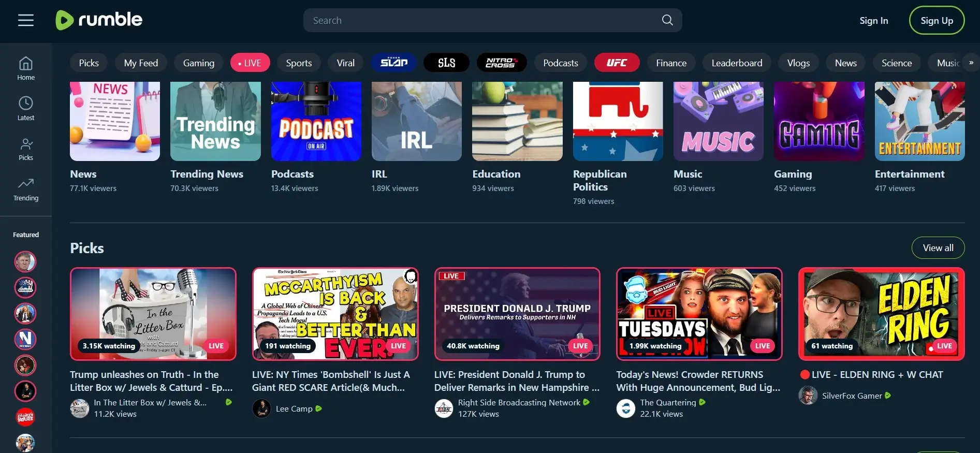
Task: Play the In the Litter Box live thumbnail
Action: pyautogui.click(x=153, y=314)
